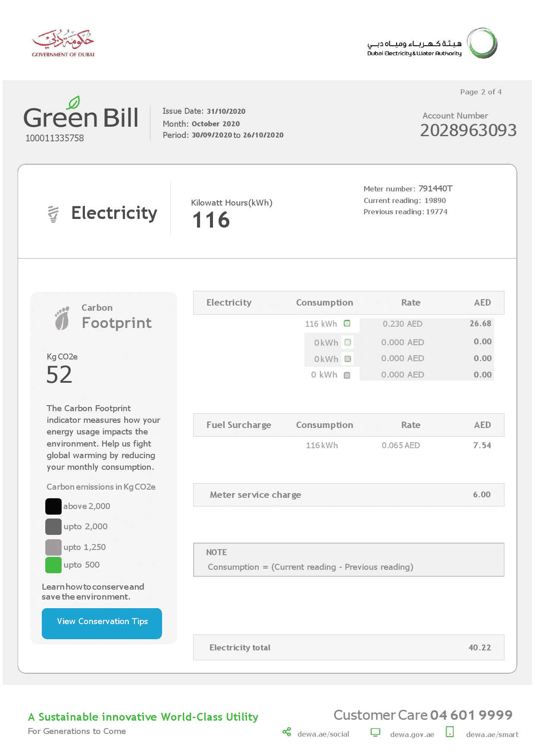This screenshot has width=535, height=756.
Task: Click the slab box in second consumption row
Action: click(x=348, y=342)
